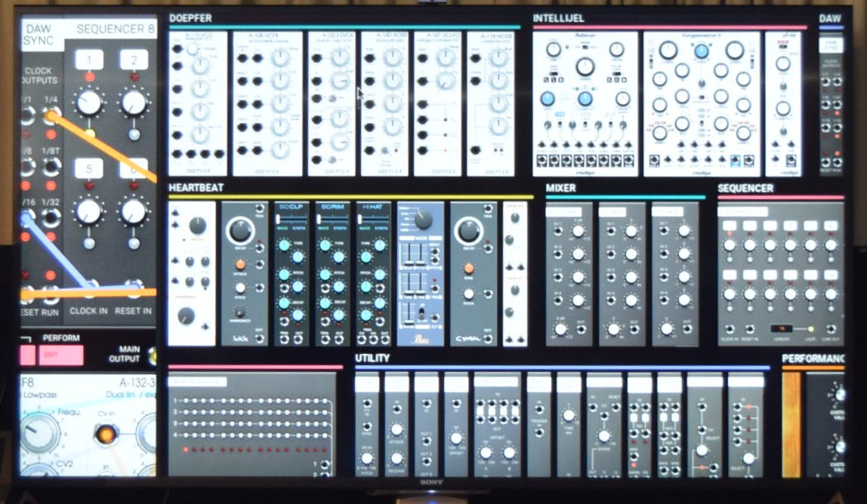Pick the Doepfer A-118 Noise module thumbnail

point(490,104)
